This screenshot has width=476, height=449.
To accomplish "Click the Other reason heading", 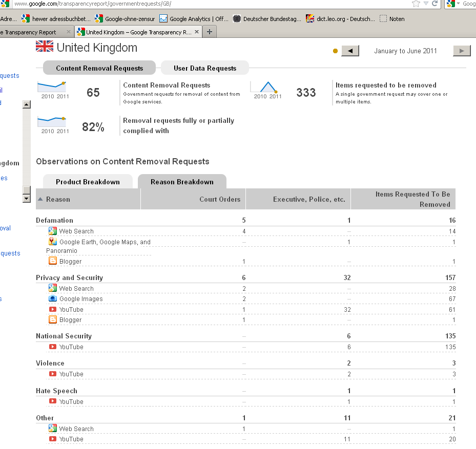I will point(45,418).
